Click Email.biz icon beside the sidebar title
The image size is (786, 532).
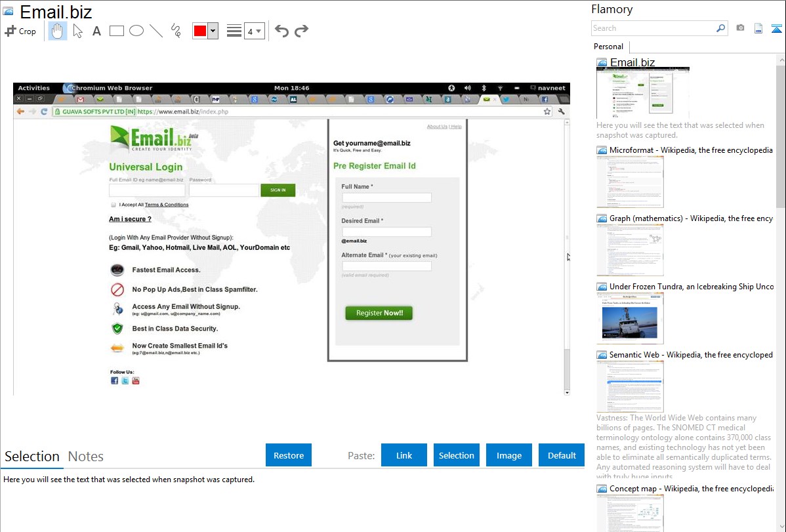pyautogui.click(x=602, y=63)
